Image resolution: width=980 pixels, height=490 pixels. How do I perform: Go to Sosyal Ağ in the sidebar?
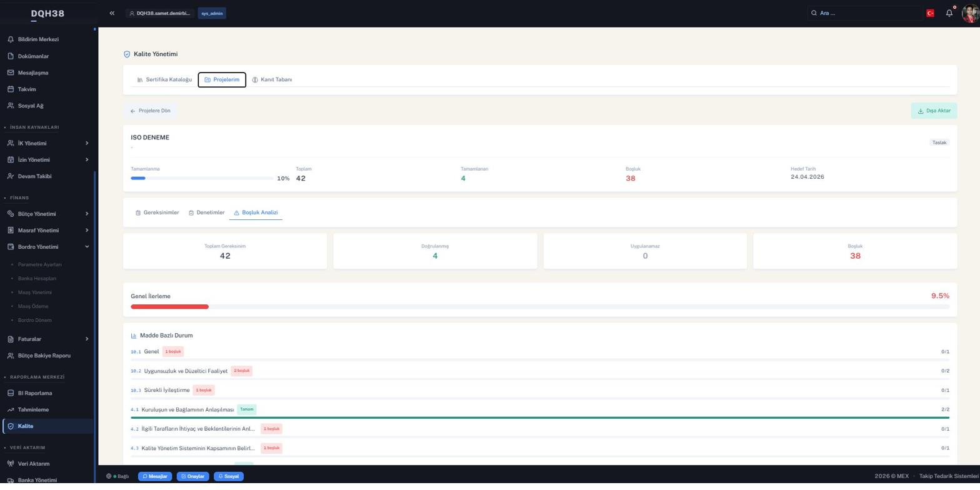(31, 106)
